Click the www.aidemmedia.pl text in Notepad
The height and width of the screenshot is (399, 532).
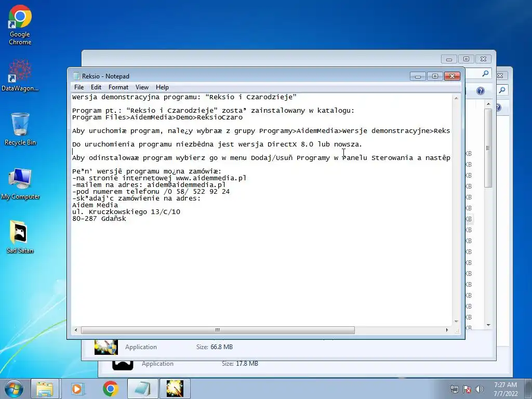(211, 178)
